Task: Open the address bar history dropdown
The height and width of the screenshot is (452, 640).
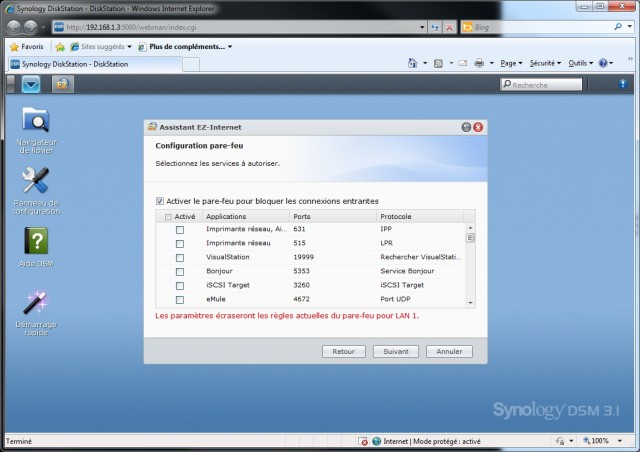Action: [422, 27]
